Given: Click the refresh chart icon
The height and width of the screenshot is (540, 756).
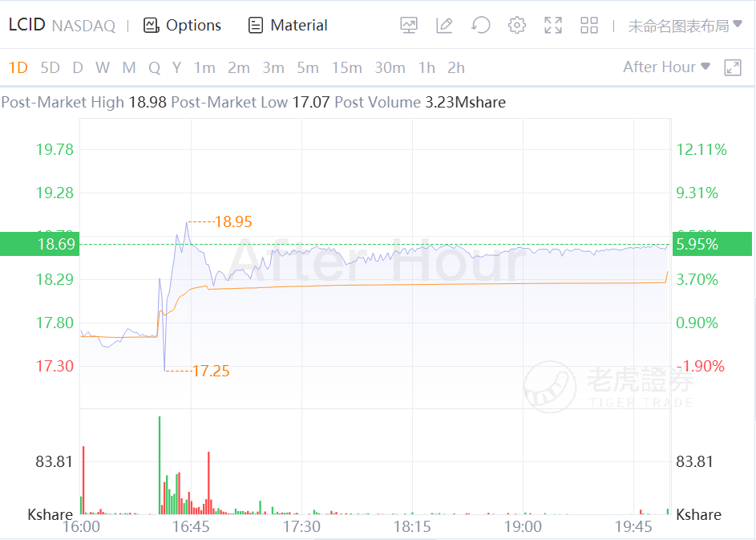Looking at the screenshot, I should 481,26.
